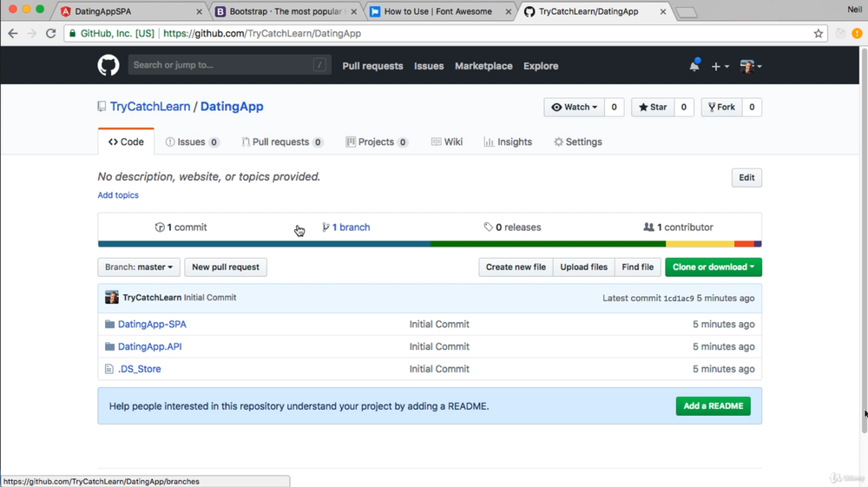Screen dimensions: 868x487
Task: Click the browser back arrow
Action: (x=13, y=33)
